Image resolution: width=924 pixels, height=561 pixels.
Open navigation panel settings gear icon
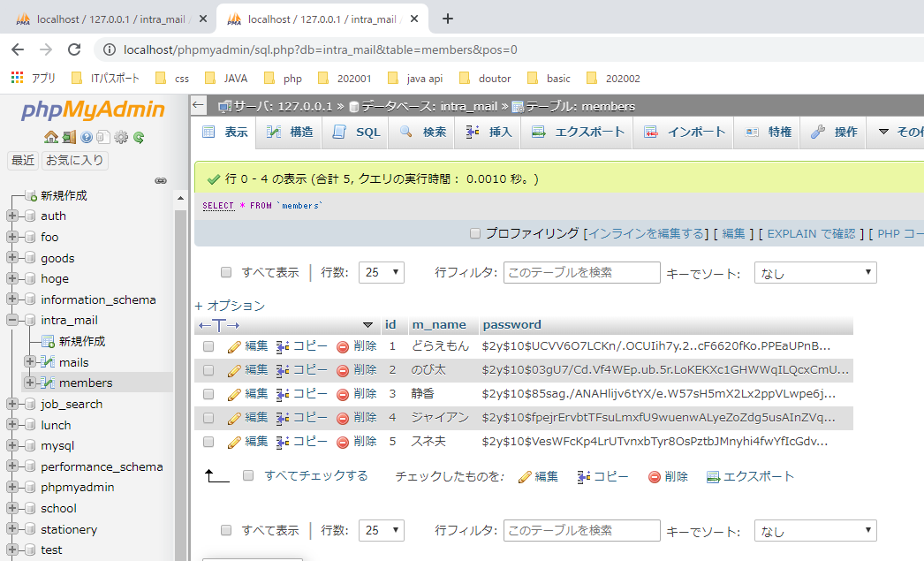coord(121,137)
